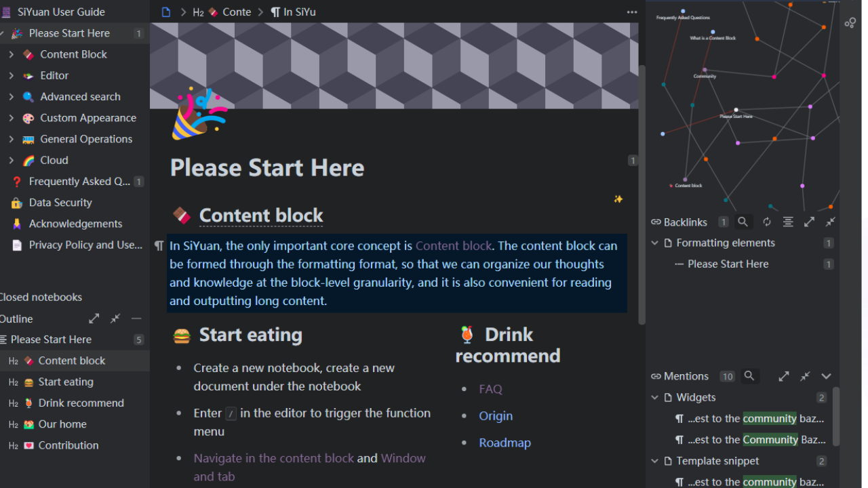Select Drink recommend in the outline
The height and width of the screenshot is (488, 868).
click(x=81, y=403)
